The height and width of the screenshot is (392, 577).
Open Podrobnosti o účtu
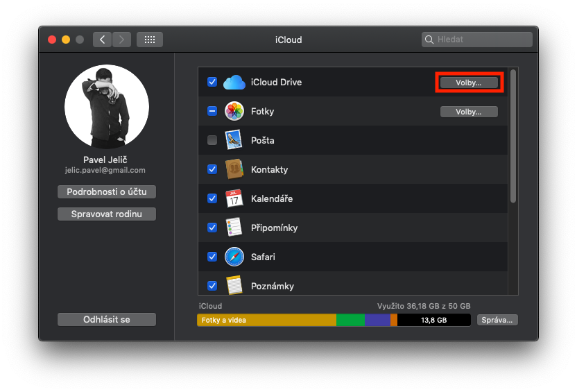(107, 191)
